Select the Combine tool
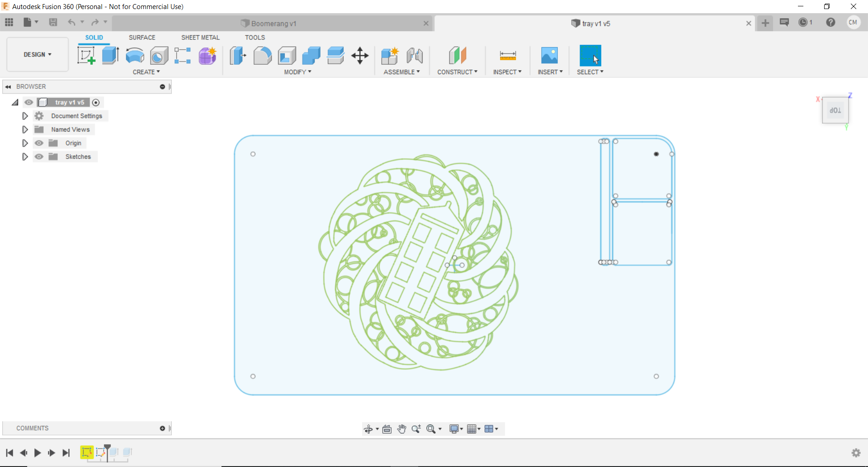868x467 pixels. pos(311,56)
